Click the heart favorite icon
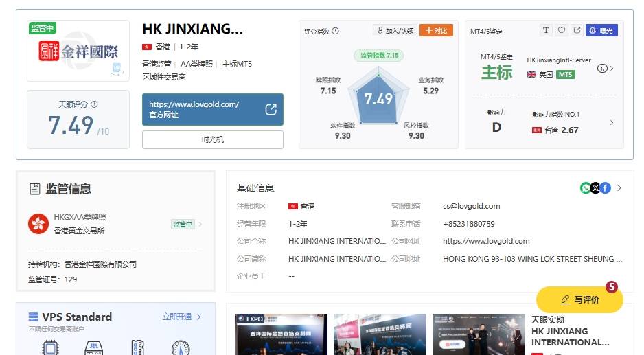This screenshot has width=644, height=355. pyautogui.click(x=562, y=30)
